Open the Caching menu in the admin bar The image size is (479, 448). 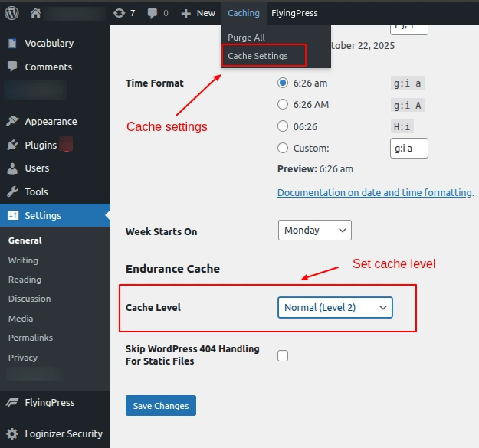click(243, 13)
